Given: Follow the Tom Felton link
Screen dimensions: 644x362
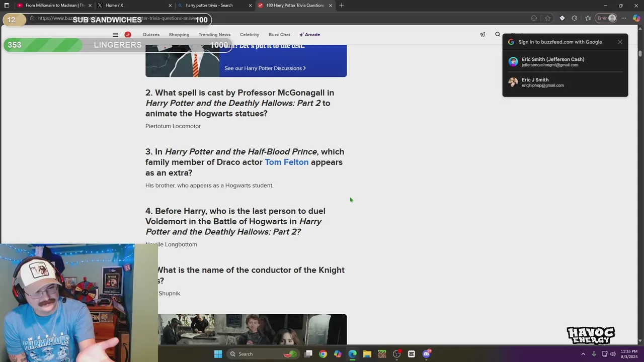Looking at the screenshot, I should [287, 162].
